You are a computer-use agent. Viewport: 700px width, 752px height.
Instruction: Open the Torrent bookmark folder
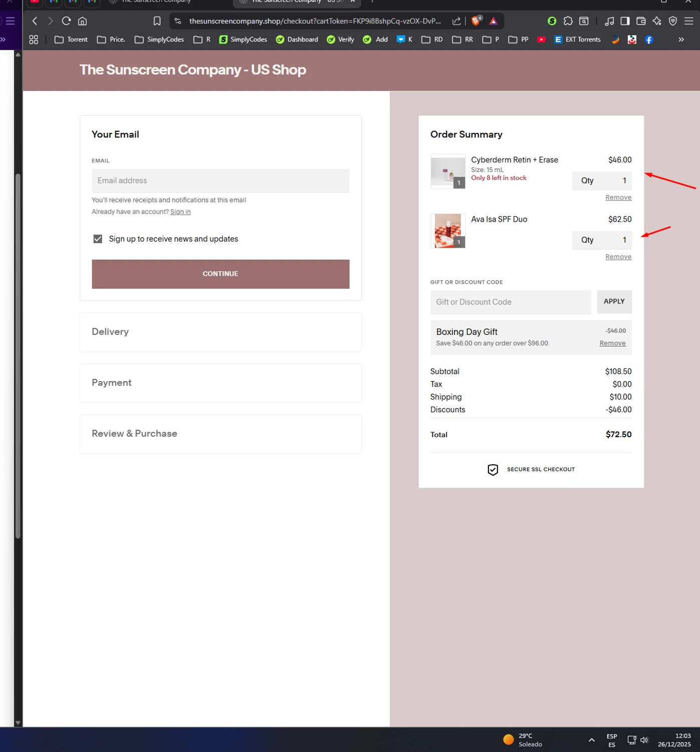[71, 40]
